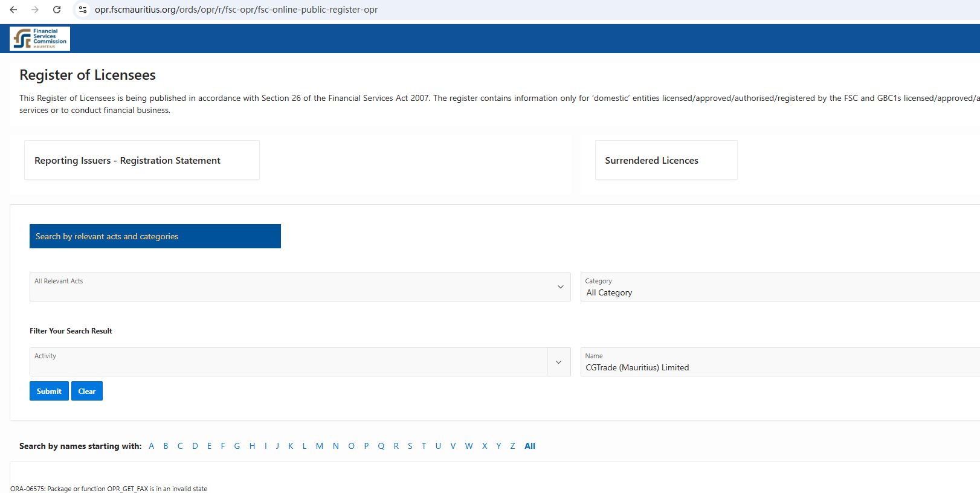The height and width of the screenshot is (493, 980).
Task: Filter names starting with K
Action: (x=291, y=446)
